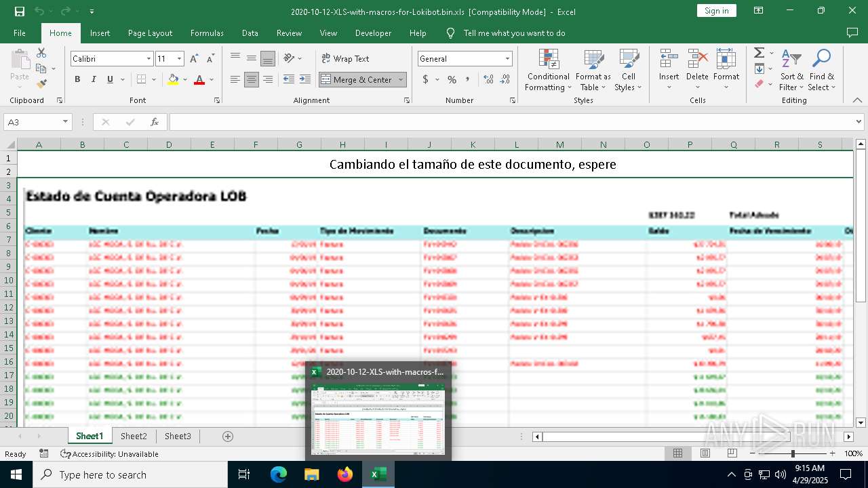Open Firefox from taskbar
This screenshot has width=868, height=488.
pyautogui.click(x=345, y=474)
